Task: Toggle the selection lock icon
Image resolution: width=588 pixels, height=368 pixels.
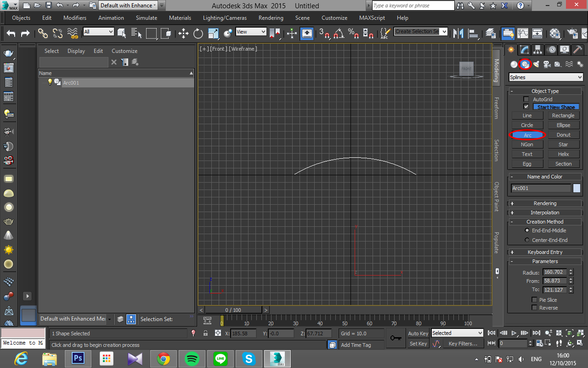Action: pos(205,333)
